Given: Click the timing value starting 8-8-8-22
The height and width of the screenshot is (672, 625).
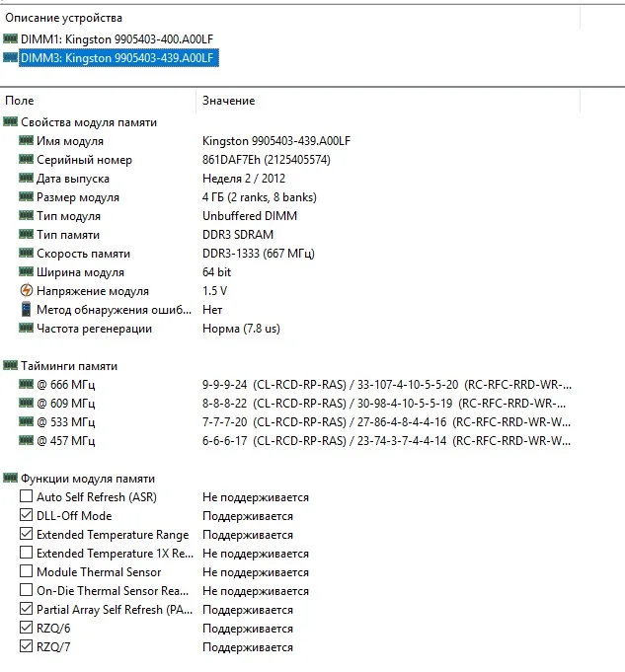Looking at the screenshot, I should (384, 404).
